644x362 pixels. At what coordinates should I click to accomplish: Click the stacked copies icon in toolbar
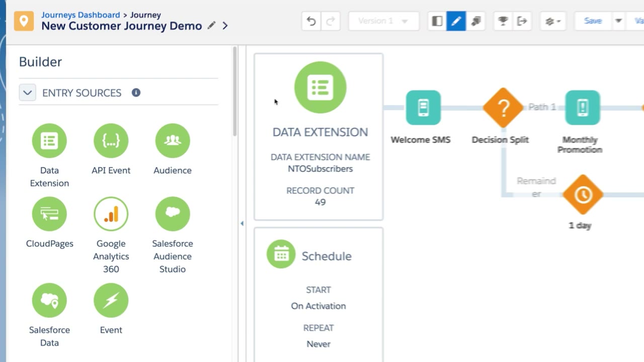475,21
